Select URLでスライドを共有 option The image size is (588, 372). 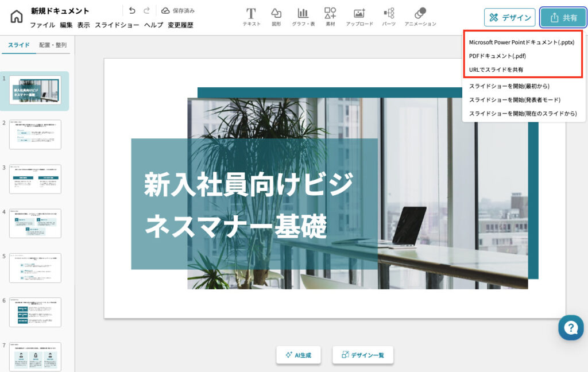(x=496, y=69)
